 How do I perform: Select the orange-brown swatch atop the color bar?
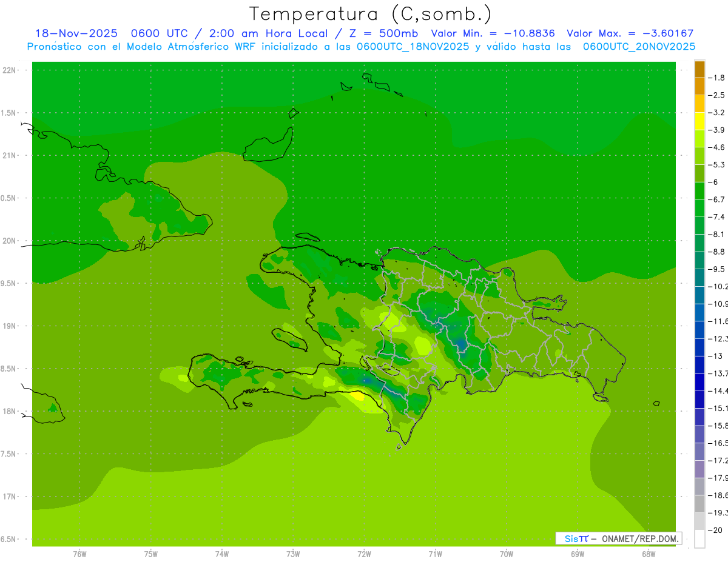click(699, 69)
